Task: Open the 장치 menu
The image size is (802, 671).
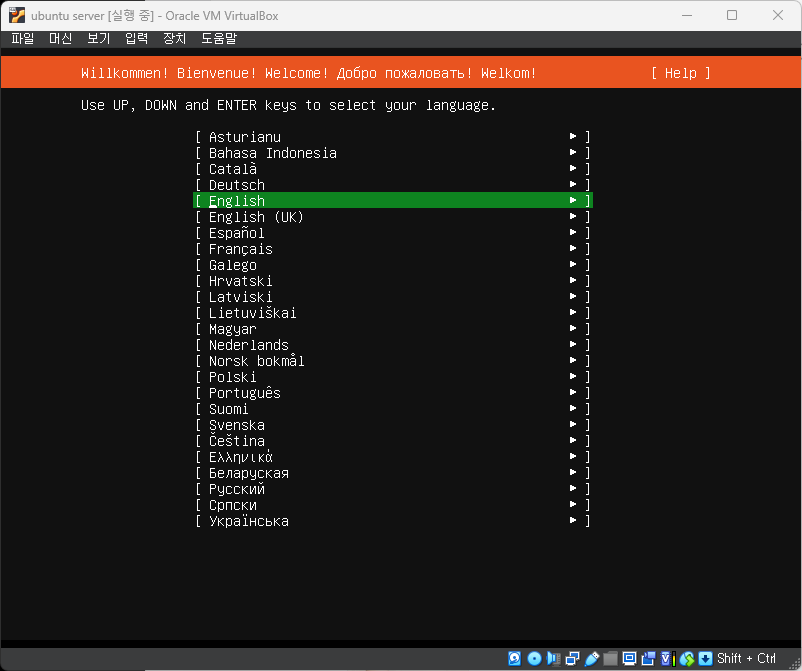Action: point(174,38)
